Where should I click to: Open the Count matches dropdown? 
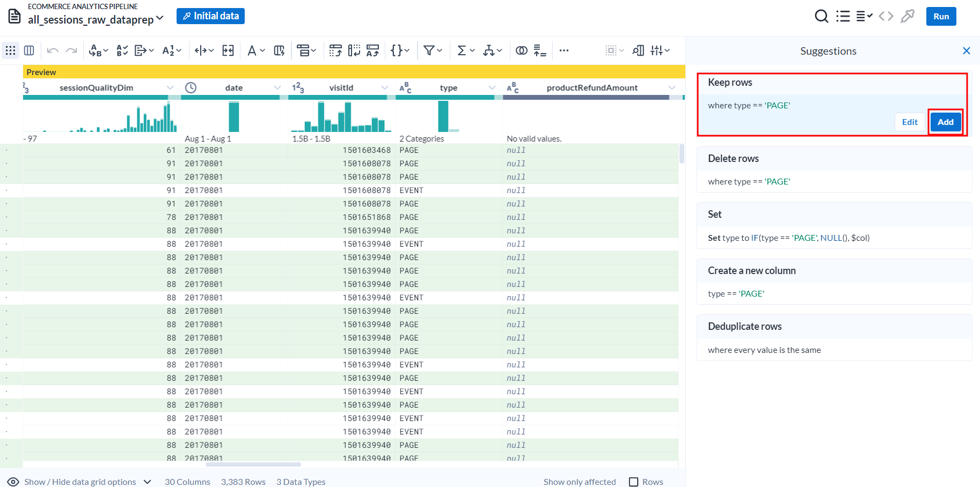click(172, 50)
